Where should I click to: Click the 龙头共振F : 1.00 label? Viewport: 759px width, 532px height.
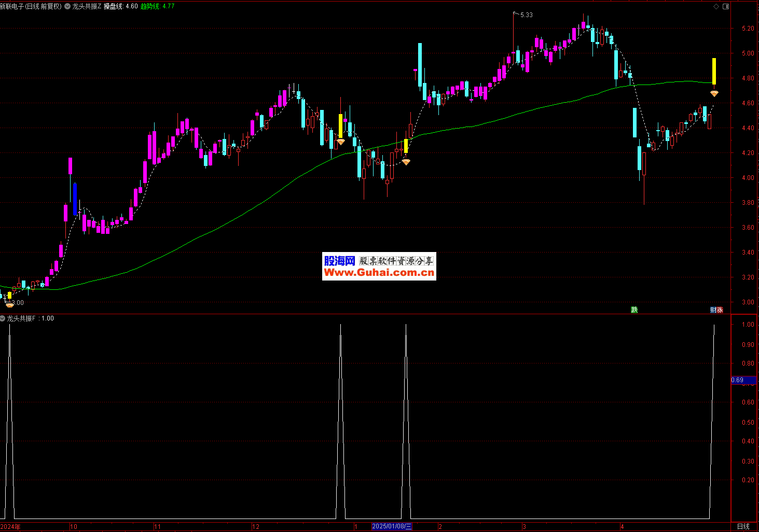point(30,318)
